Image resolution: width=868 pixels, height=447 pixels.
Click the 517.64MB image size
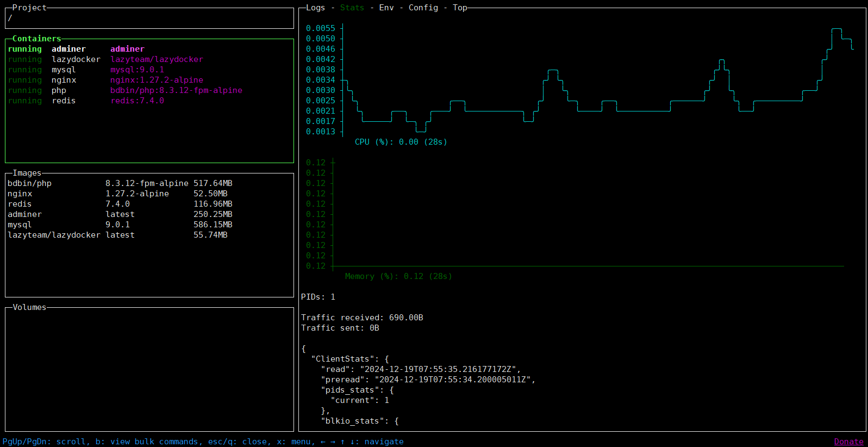point(213,183)
